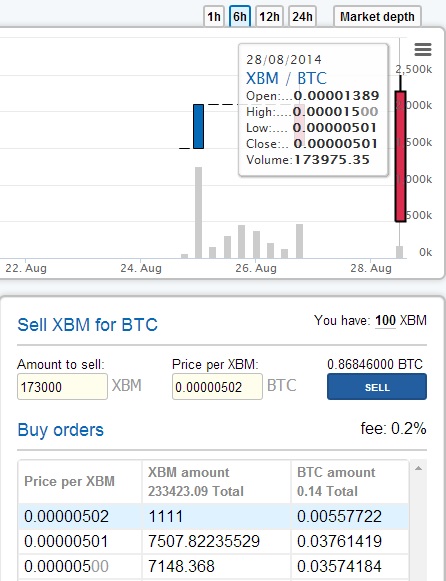This screenshot has width=446, height=581.
Task: Open the Market depth view
Action: click(377, 17)
